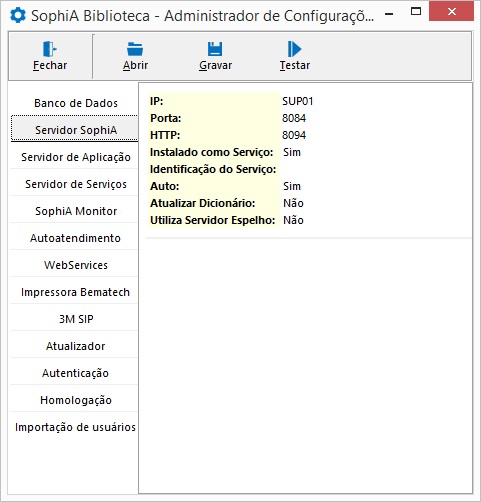Click the Fechar door icon

pyautogui.click(x=50, y=49)
